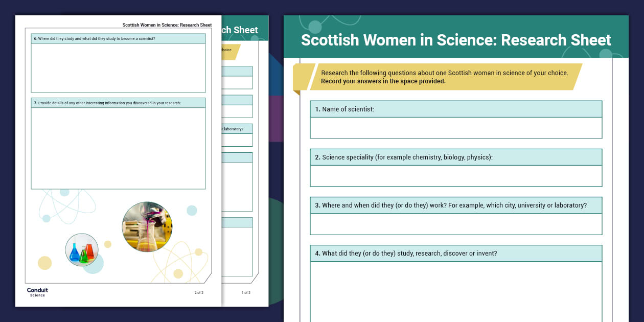The width and height of the screenshot is (644, 322).
Task: Click the answer box below 'Name of scientist'
Action: [456, 128]
